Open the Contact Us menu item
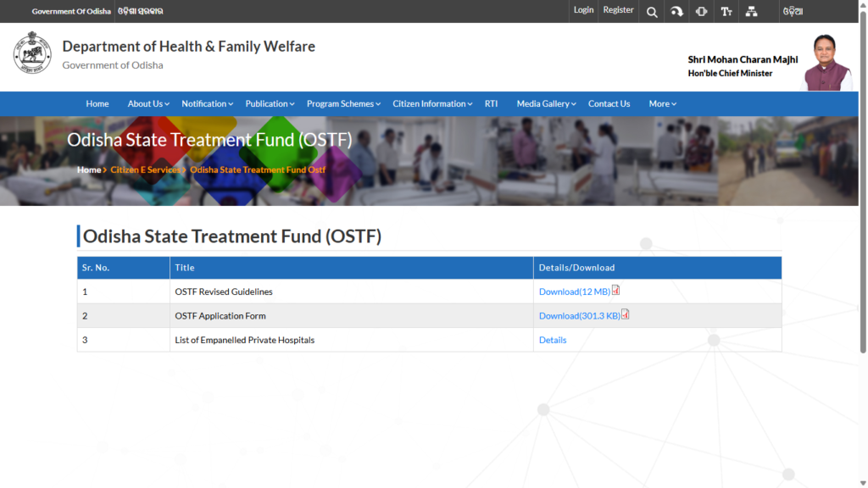This screenshot has width=868, height=488. pos(609,104)
